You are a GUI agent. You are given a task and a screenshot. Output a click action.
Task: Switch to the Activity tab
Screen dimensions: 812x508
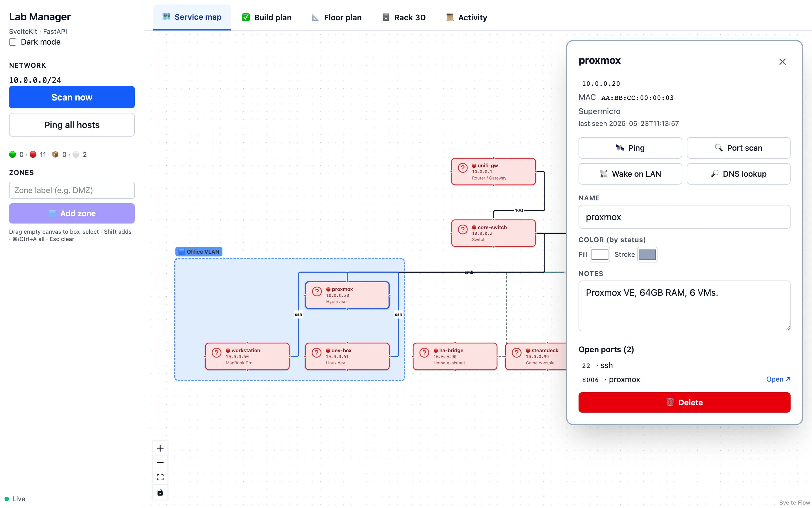(466, 17)
